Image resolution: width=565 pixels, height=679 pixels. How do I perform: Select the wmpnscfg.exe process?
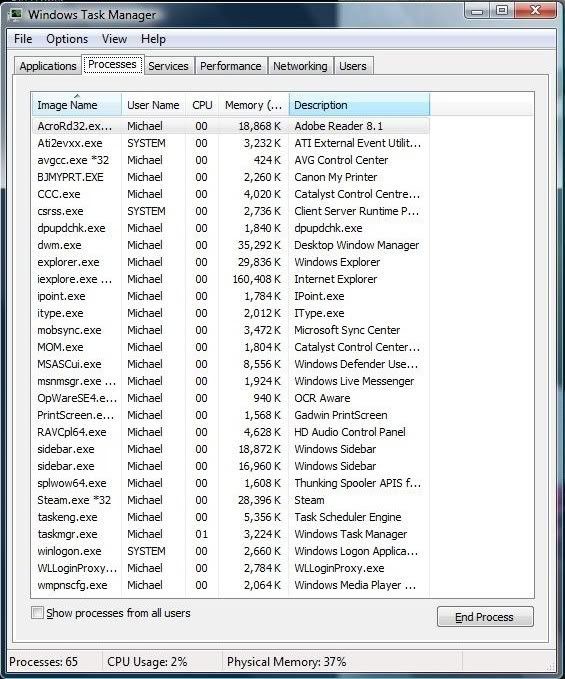coord(231,585)
